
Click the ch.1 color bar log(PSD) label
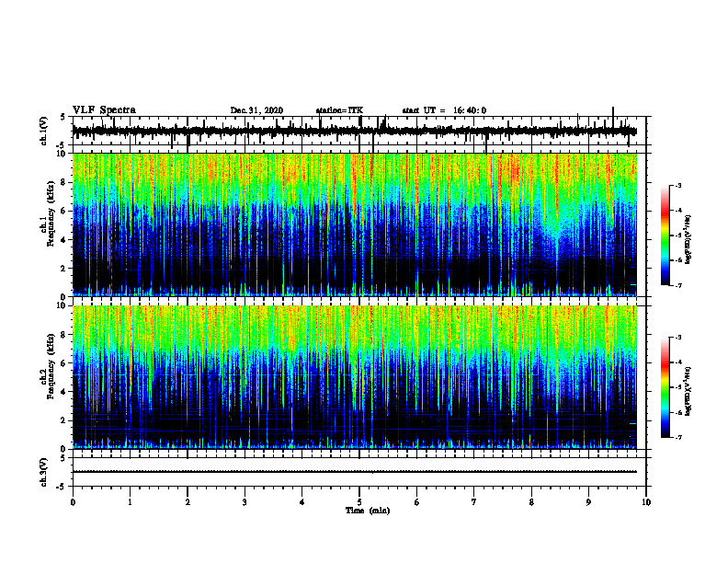pyautogui.click(x=688, y=240)
